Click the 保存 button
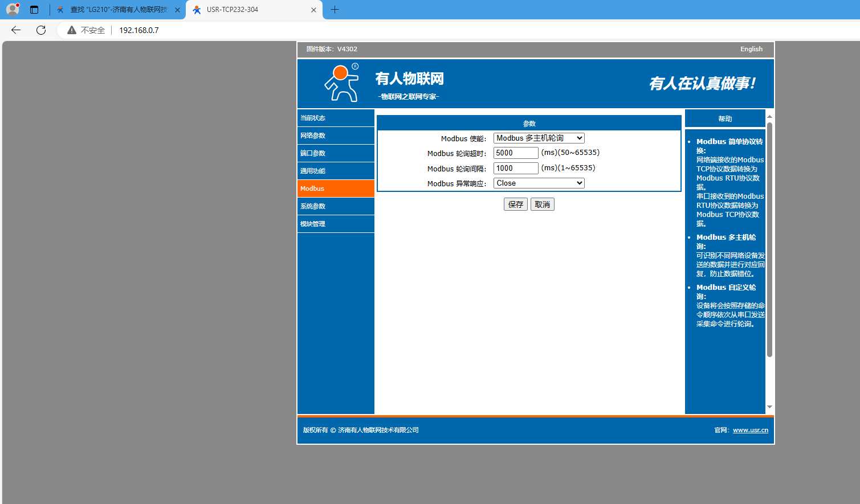The image size is (860, 504). pyautogui.click(x=516, y=204)
